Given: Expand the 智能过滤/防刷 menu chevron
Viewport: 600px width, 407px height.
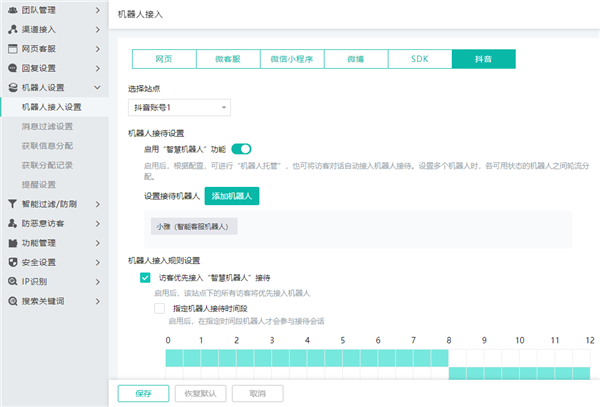Looking at the screenshot, I should point(98,204).
